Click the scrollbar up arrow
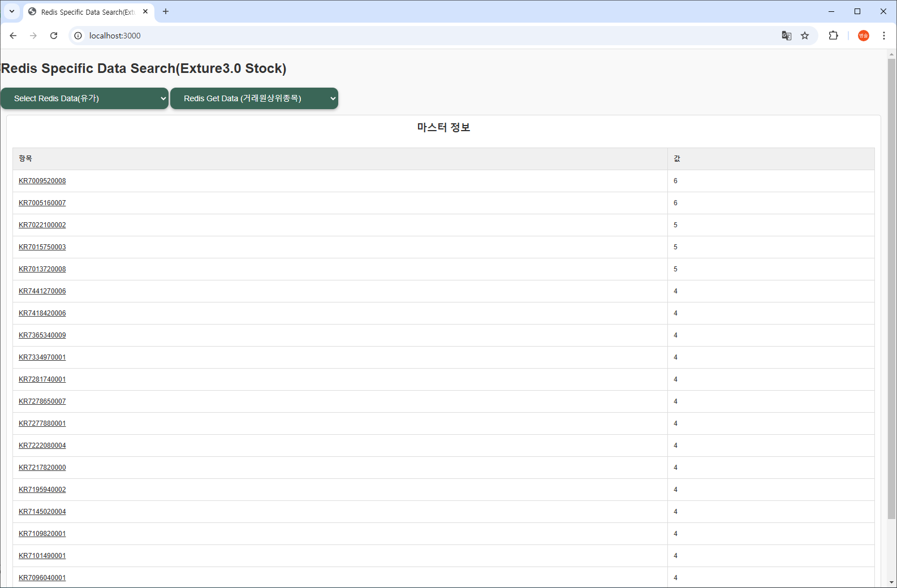 click(x=891, y=55)
